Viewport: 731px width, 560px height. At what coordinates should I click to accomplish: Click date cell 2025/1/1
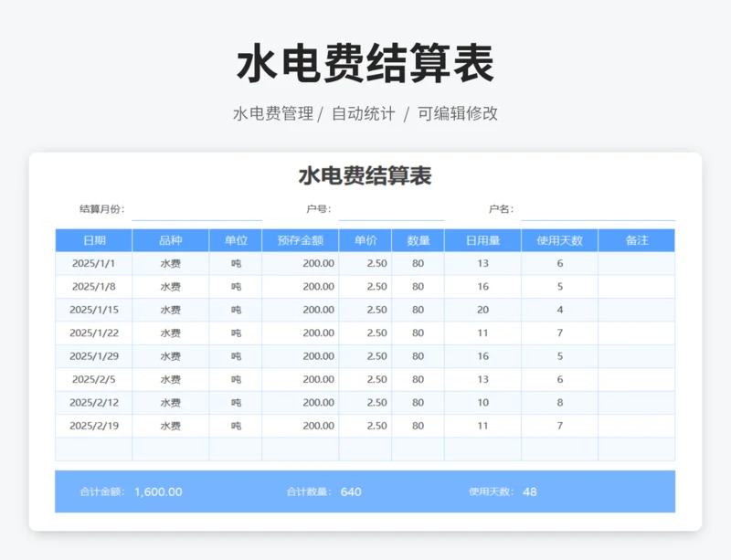tap(94, 263)
